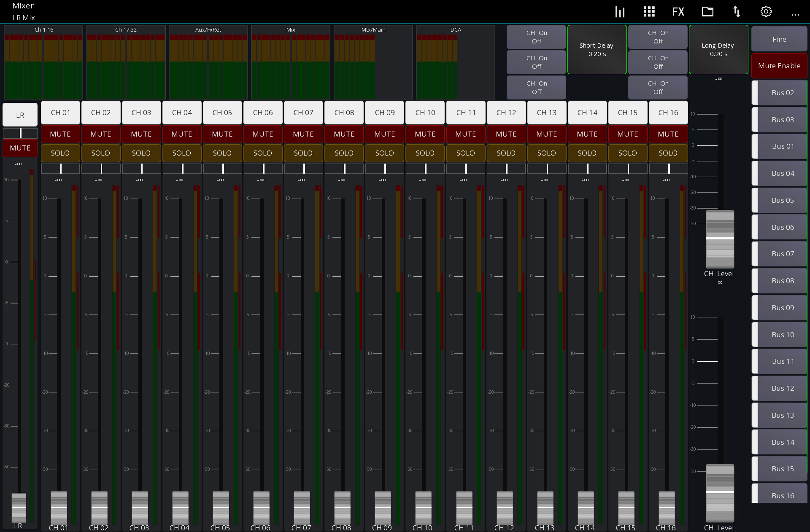810x532 pixels.
Task: Enable the Fine adjustment button
Action: 779,39
